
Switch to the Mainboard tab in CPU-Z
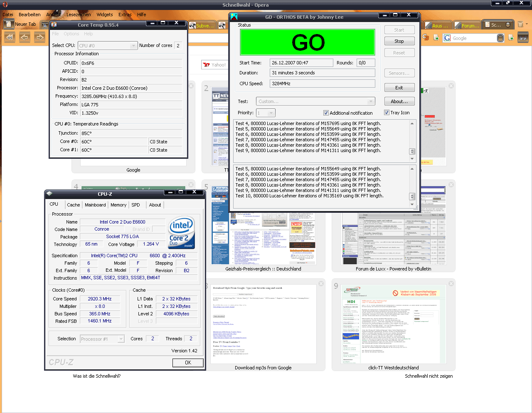coord(95,205)
